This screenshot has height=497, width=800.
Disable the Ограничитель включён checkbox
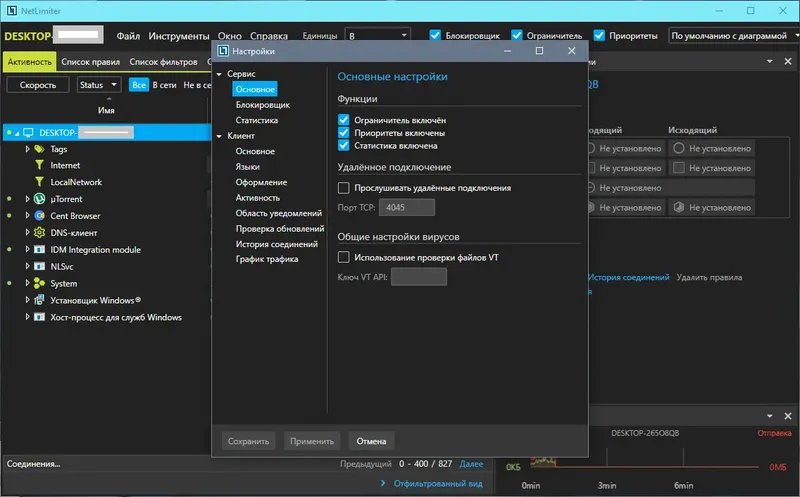point(344,120)
